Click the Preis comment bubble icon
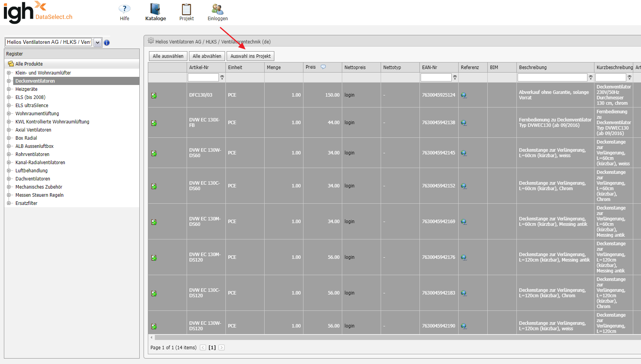This screenshot has height=364, width=641. (323, 67)
